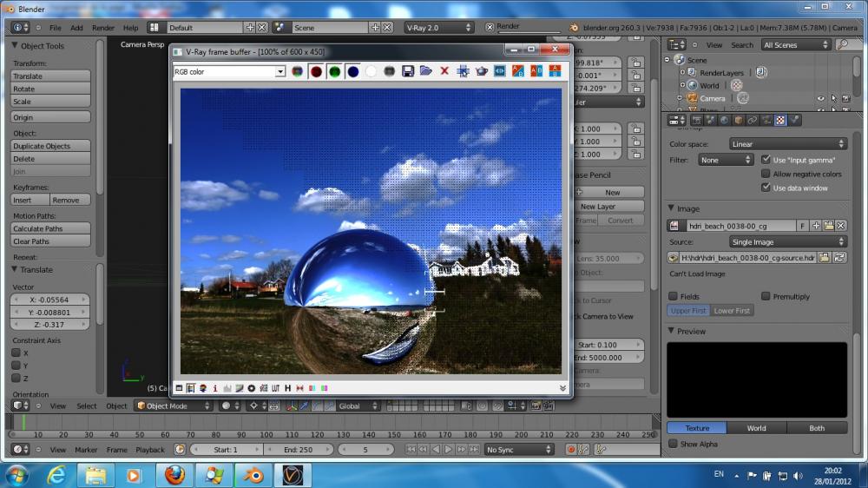
Task: Open the Source Single Image dropdown
Action: (x=788, y=242)
